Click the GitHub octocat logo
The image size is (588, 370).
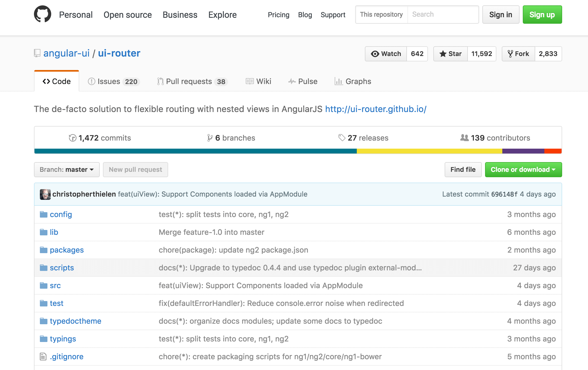[43, 14]
